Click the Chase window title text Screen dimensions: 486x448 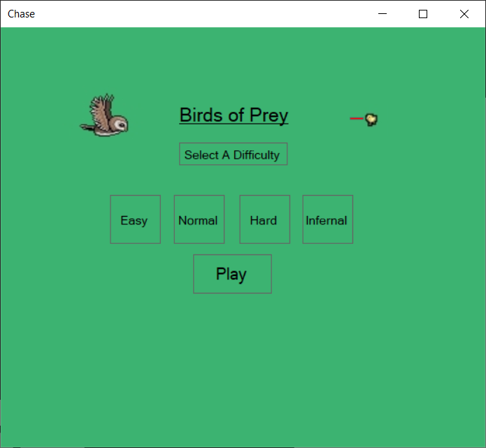[x=21, y=14]
